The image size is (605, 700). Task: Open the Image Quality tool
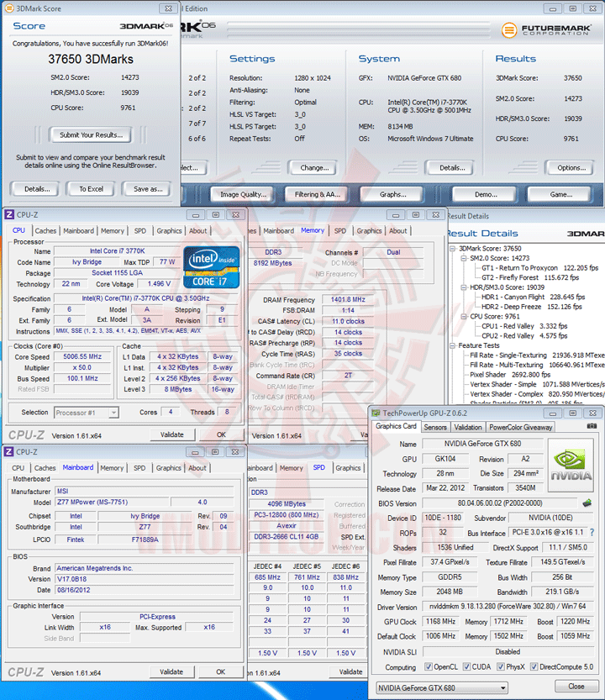pos(243,194)
